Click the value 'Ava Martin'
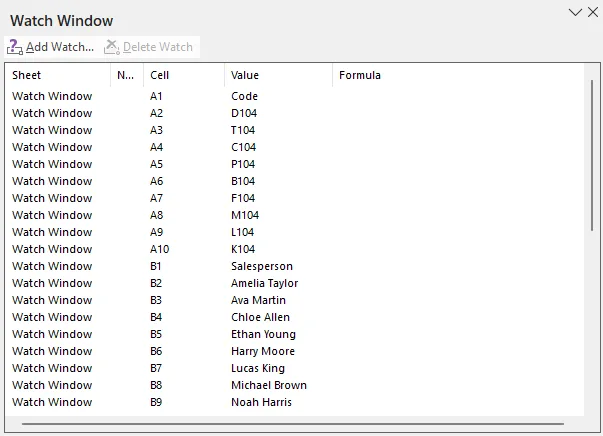This screenshot has width=603, height=436. tap(258, 300)
